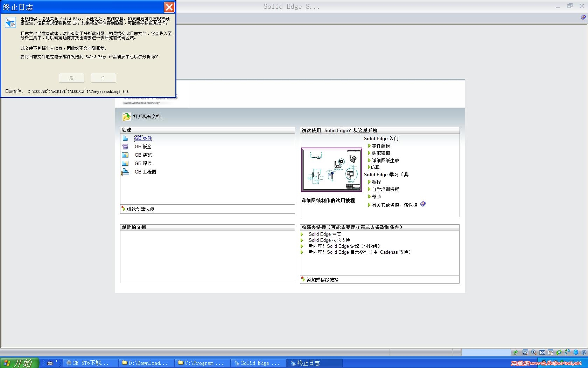This screenshot has width=588, height=368.
Task: Create a new GB 钣金 document
Action: tap(143, 146)
